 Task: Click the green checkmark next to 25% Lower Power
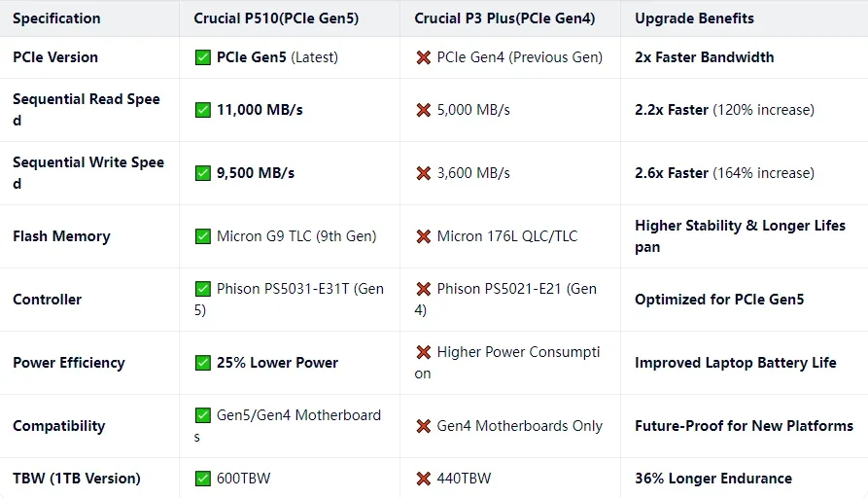202,363
